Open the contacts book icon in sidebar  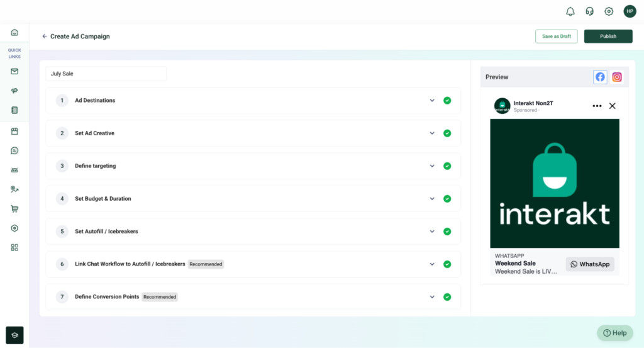pyautogui.click(x=14, y=110)
